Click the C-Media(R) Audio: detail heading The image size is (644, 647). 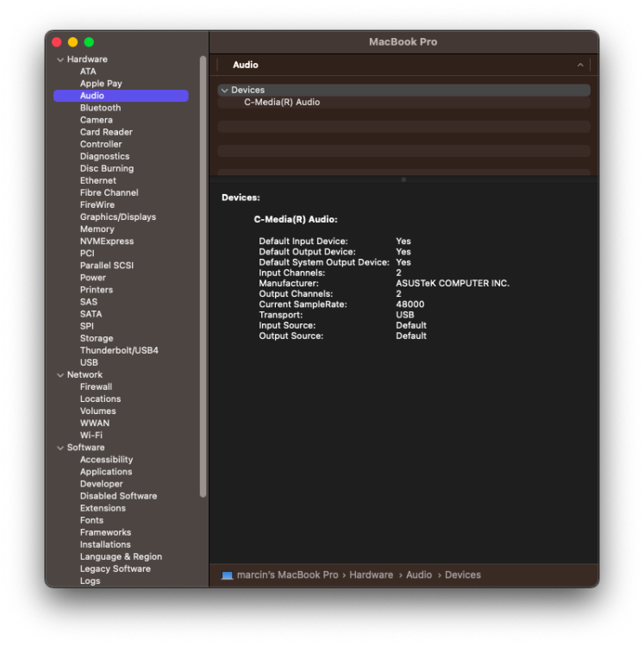(x=296, y=219)
